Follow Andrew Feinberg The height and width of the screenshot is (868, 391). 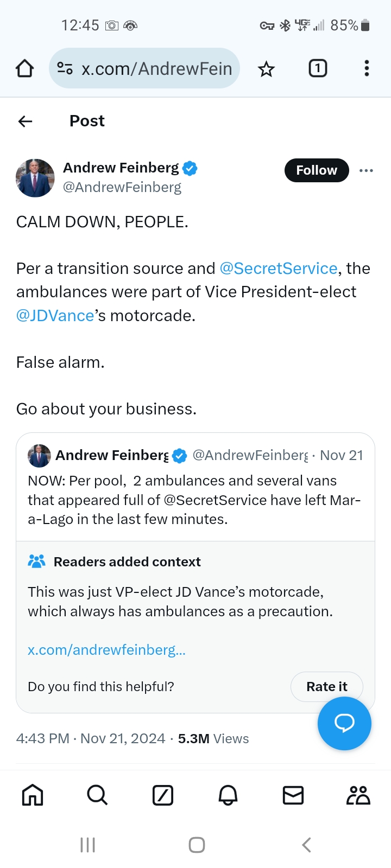316,170
